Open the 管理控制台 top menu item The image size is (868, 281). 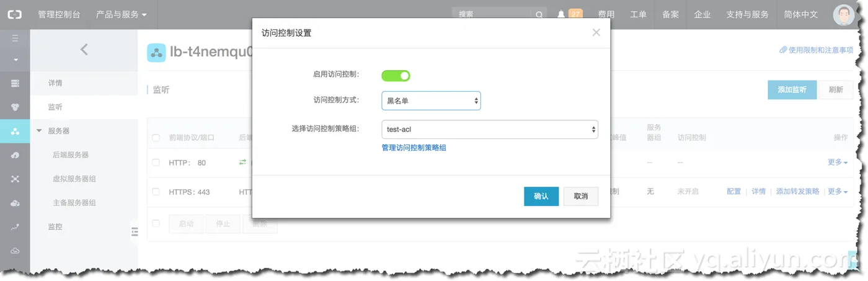[x=59, y=14]
